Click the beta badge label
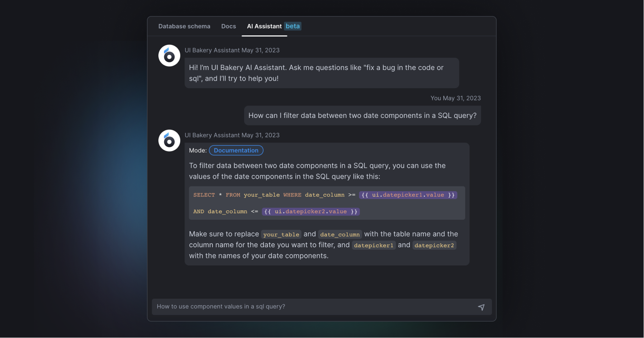Viewport: 644px width, 338px height. (292, 26)
